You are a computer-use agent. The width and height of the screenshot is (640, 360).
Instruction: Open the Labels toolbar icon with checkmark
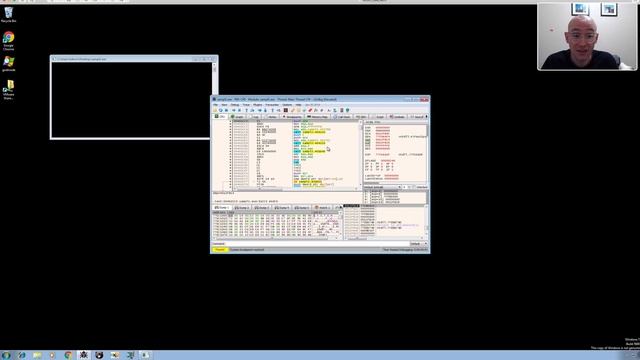[304, 110]
